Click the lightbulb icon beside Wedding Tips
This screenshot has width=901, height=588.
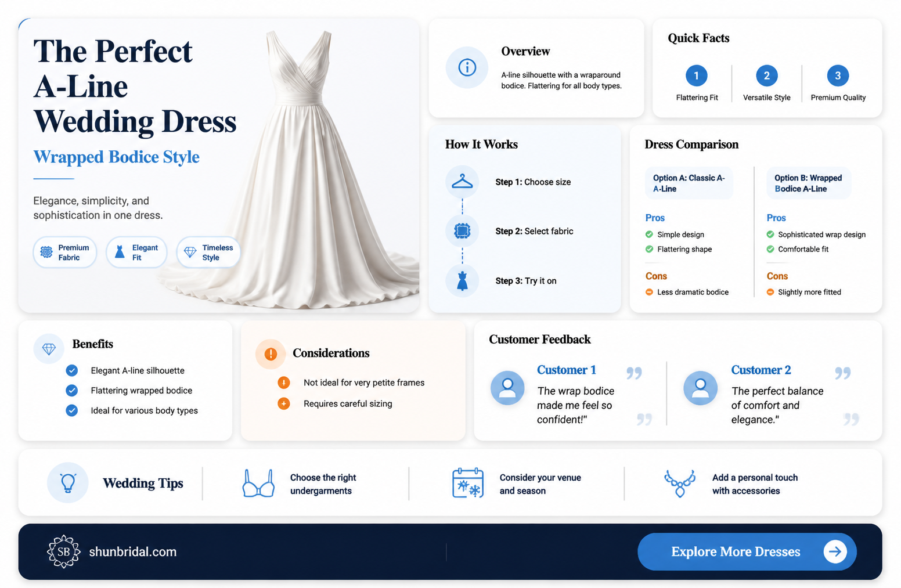68,482
